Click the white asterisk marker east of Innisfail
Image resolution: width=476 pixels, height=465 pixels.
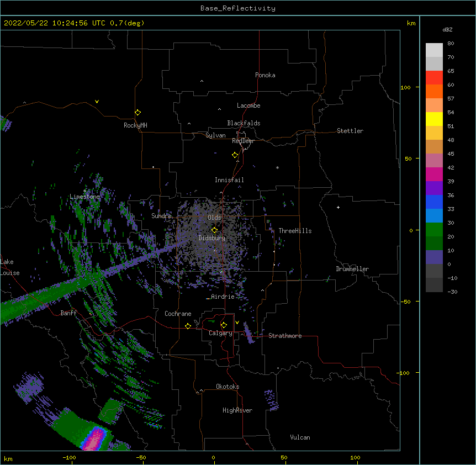277,167
